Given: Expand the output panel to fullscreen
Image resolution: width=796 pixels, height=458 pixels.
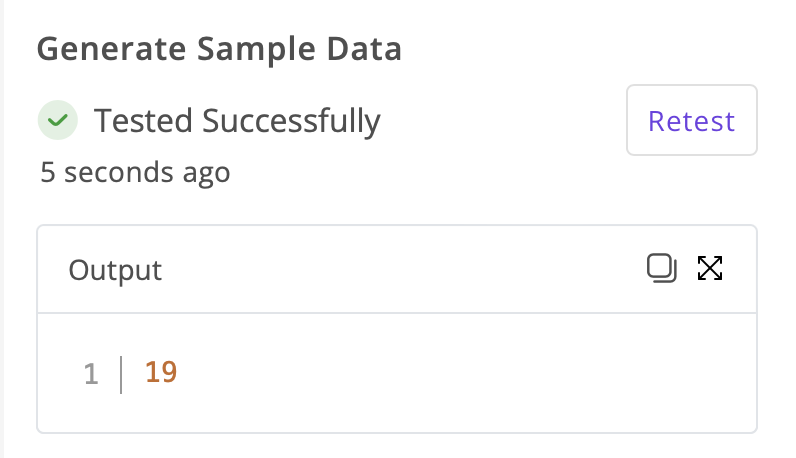Looking at the screenshot, I should pos(710,268).
